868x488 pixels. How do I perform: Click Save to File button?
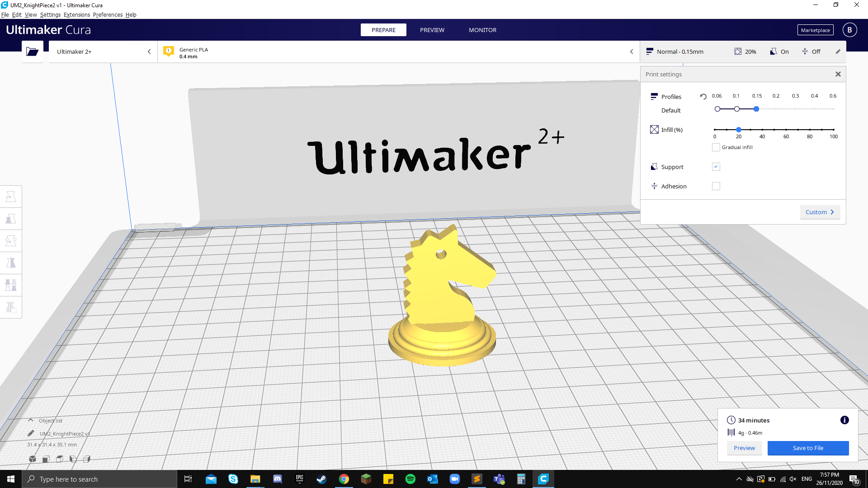pos(808,448)
